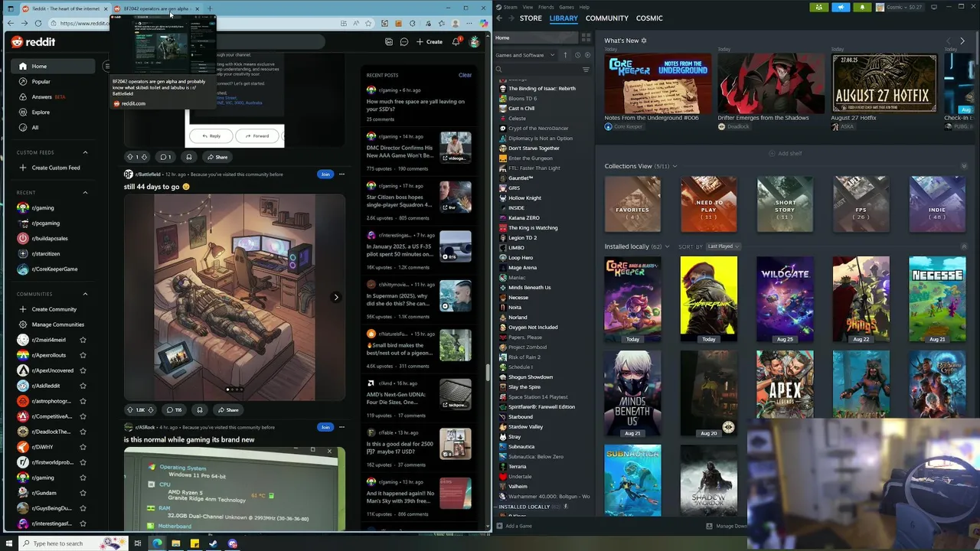Open Reddit user avatar menu
980x551 pixels.
tap(475, 42)
